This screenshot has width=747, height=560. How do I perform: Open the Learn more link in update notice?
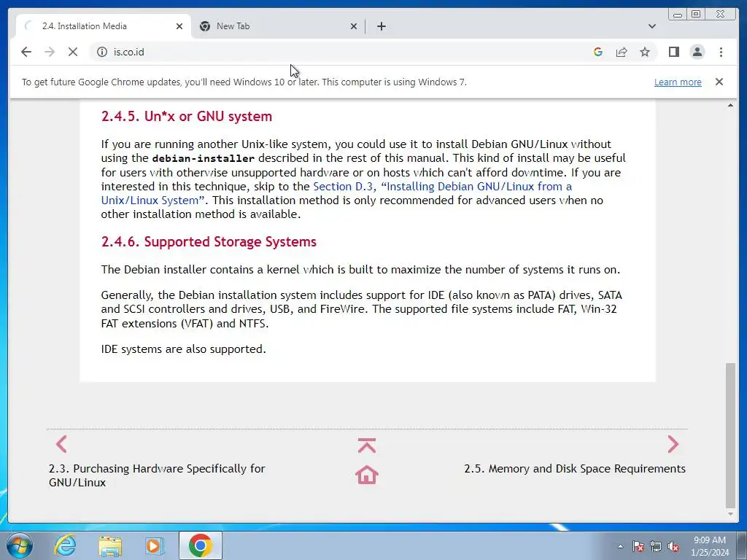678,82
